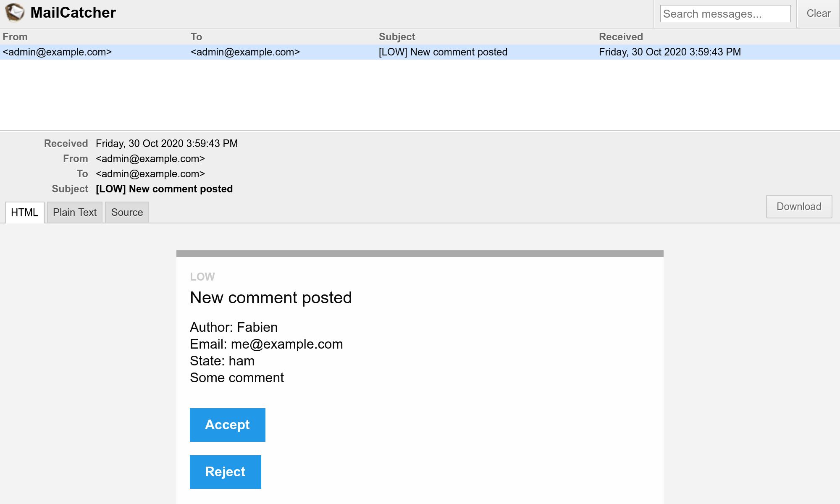The image size is (840, 504).
Task: Click recipient address cell in message list
Action: tap(245, 52)
